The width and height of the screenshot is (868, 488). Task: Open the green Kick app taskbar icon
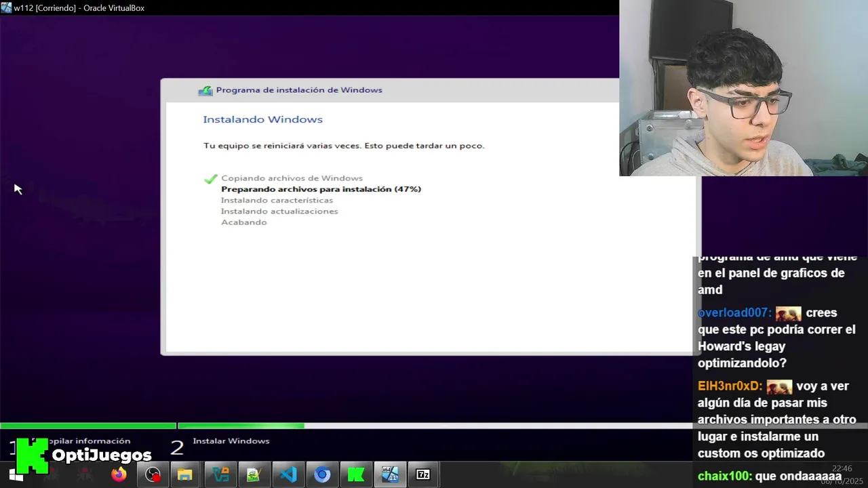[356, 474]
